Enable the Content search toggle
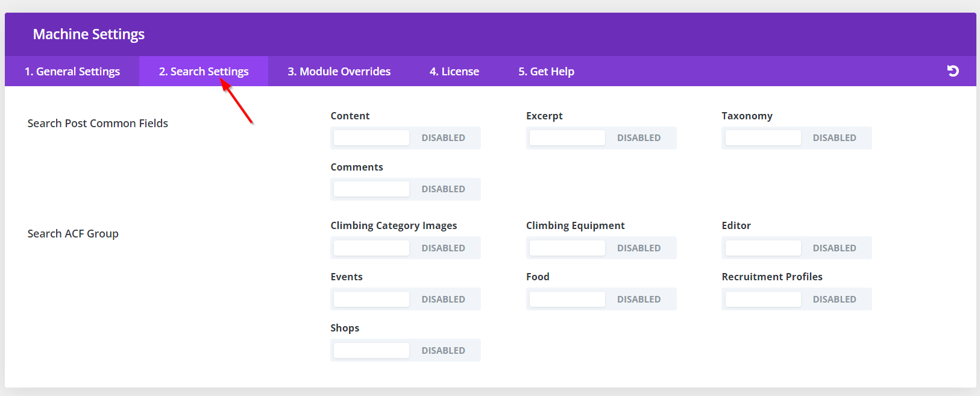The width and height of the screenshot is (980, 396). tap(406, 138)
